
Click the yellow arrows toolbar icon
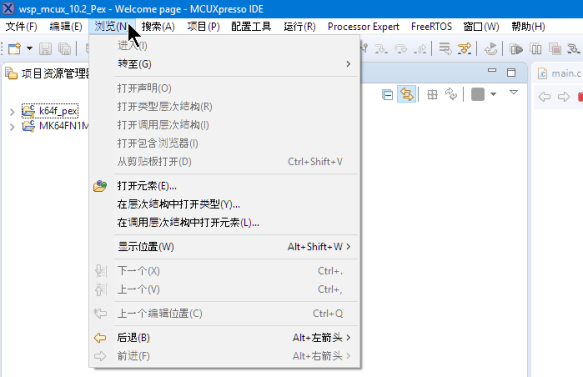(464, 49)
